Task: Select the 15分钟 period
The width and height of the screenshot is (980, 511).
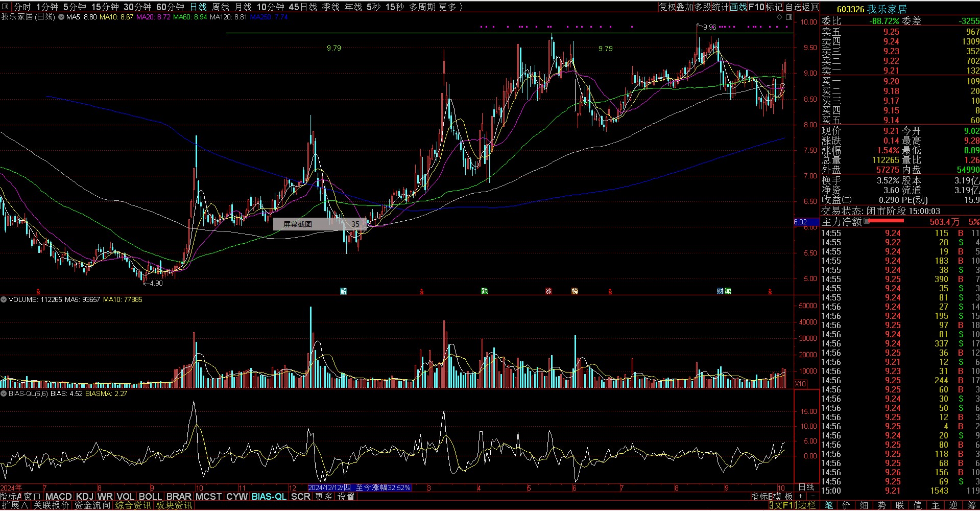Action: (x=105, y=7)
